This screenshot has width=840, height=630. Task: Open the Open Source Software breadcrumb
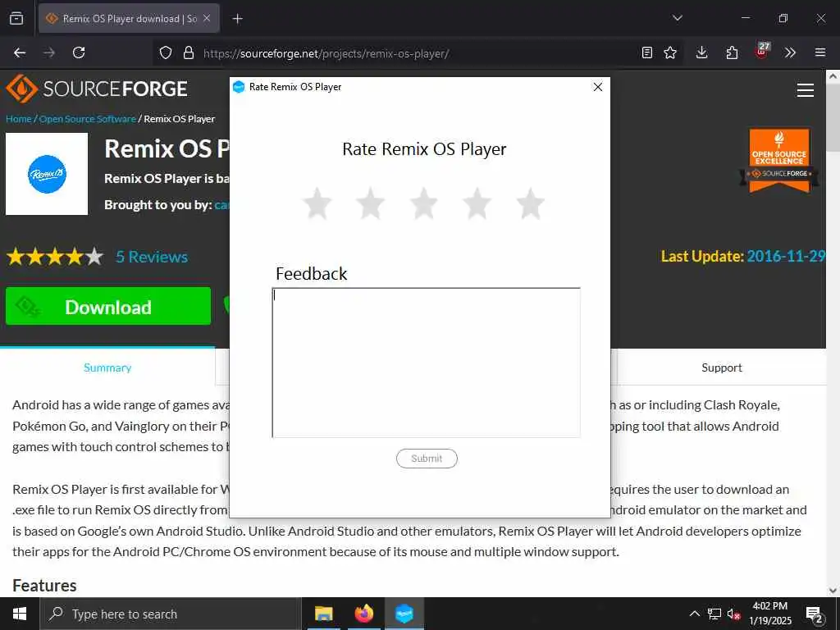87,119
